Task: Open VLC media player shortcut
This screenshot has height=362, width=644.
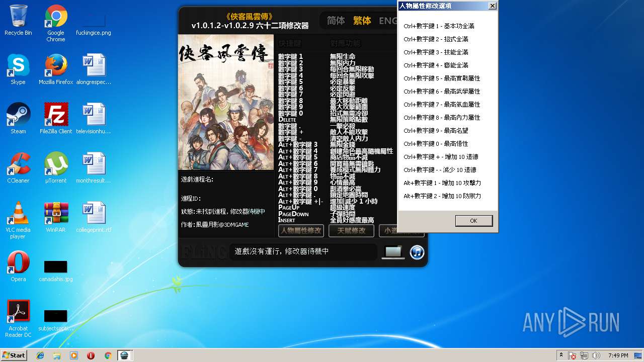Action: 18,220
